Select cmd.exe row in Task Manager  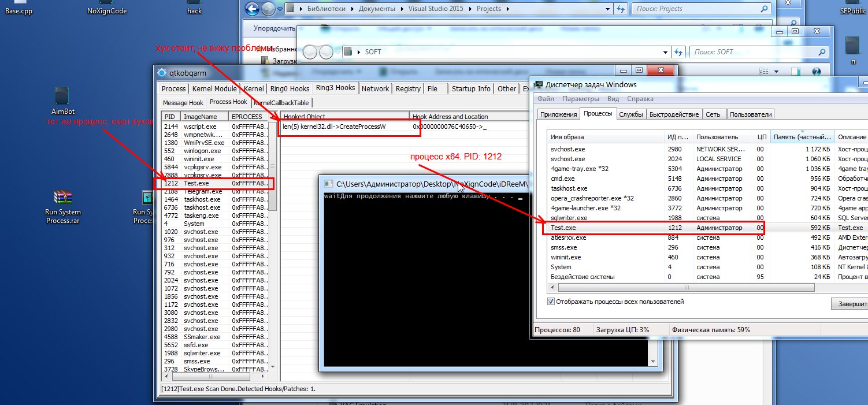[707, 179]
